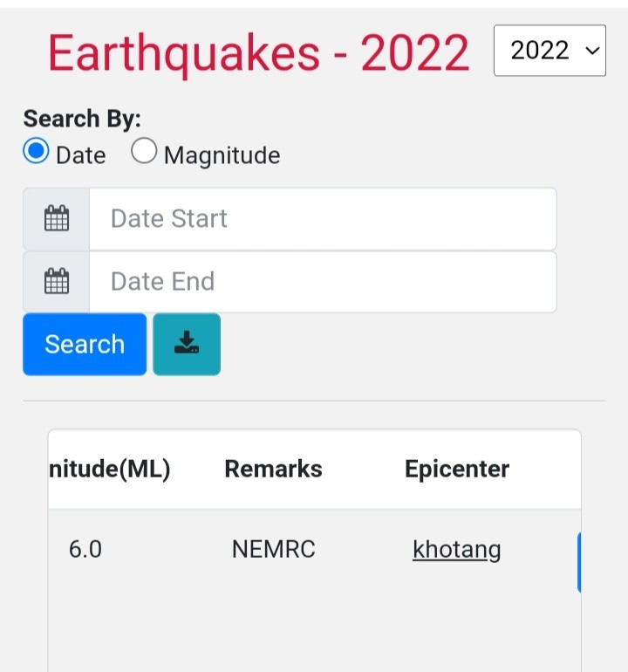Click the Remarks column header
Viewport: 628px width, 672px height.
pos(273,469)
